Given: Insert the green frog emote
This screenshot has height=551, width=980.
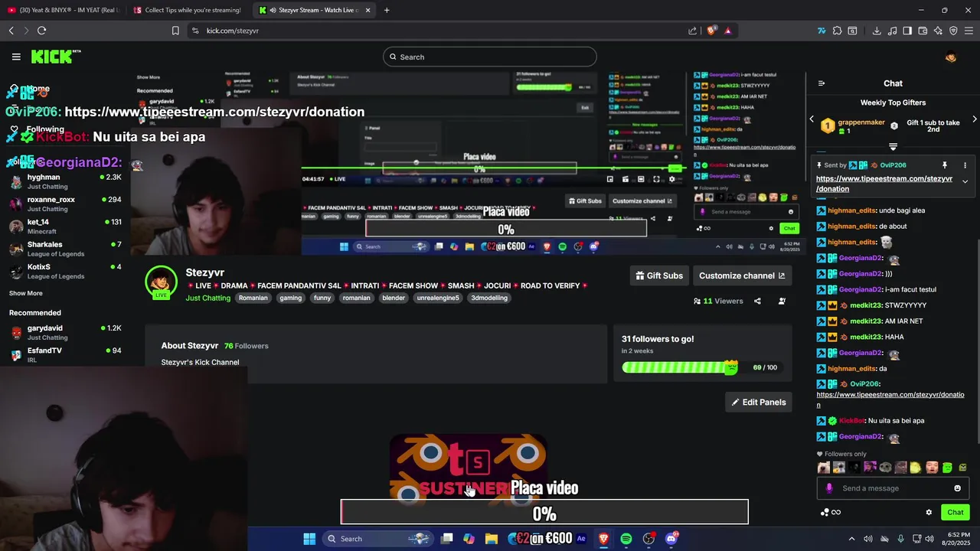Looking at the screenshot, I should pos(947,468).
